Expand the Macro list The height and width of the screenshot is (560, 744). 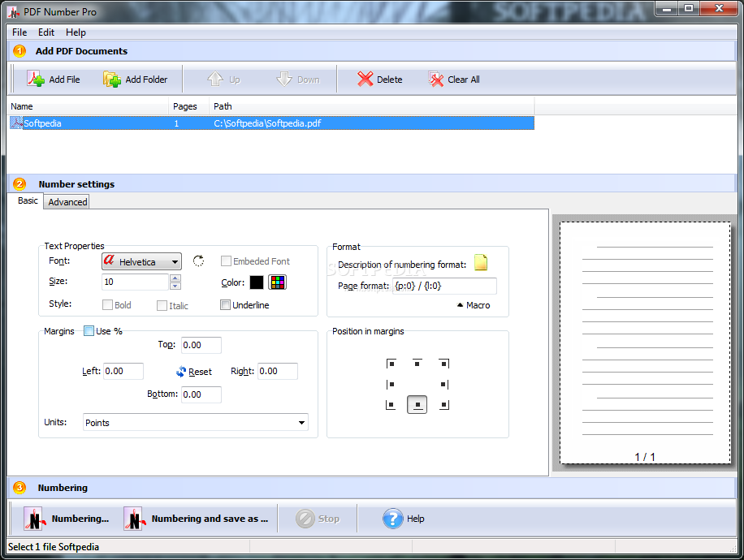point(474,305)
